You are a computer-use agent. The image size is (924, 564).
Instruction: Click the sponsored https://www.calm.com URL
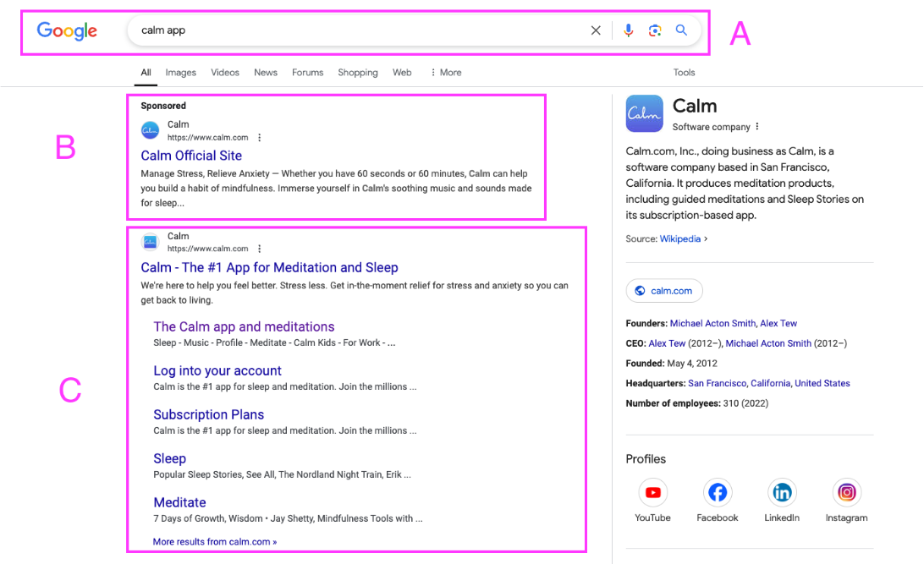pyautogui.click(x=207, y=138)
